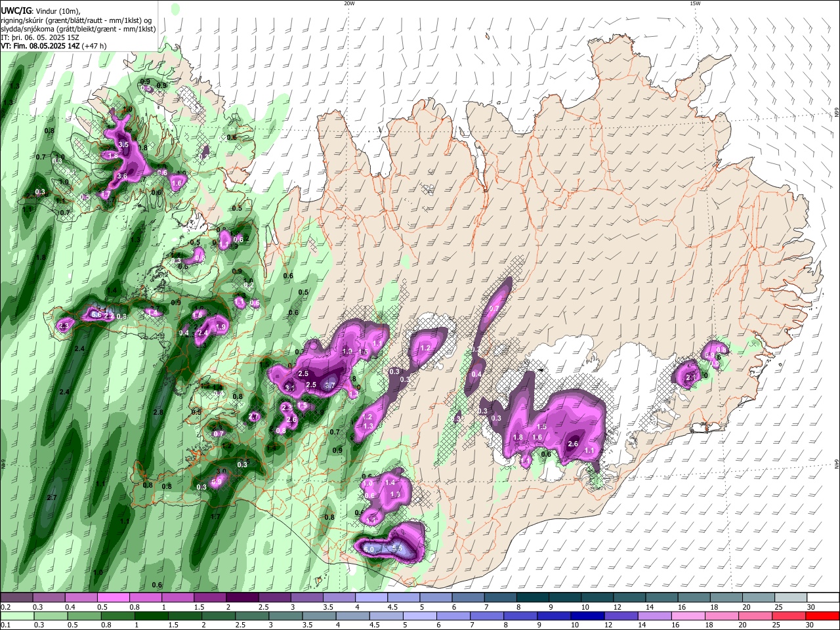
Task: Click the 2.8 rainfall value on the map
Action: coord(157,412)
